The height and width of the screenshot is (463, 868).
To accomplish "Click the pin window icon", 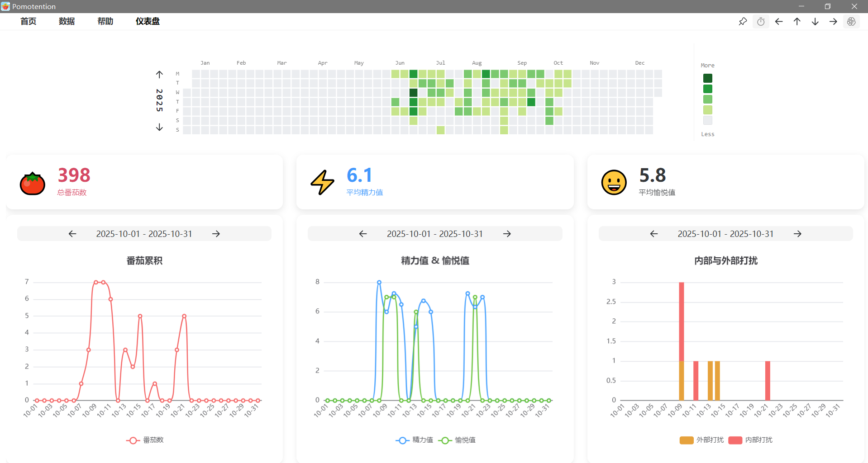I will (743, 22).
